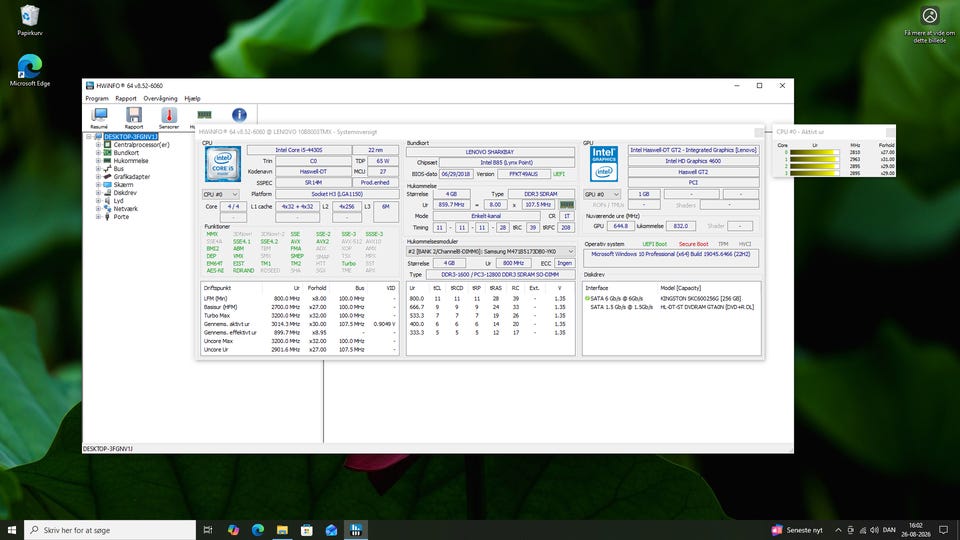Open the Resumé summary toolbar button

pyautogui.click(x=99, y=118)
